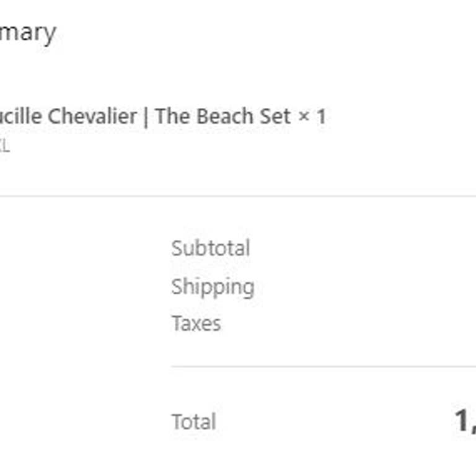Click the digit 1 in the quantity
Viewport: 476px width, 476px height.
320,117
